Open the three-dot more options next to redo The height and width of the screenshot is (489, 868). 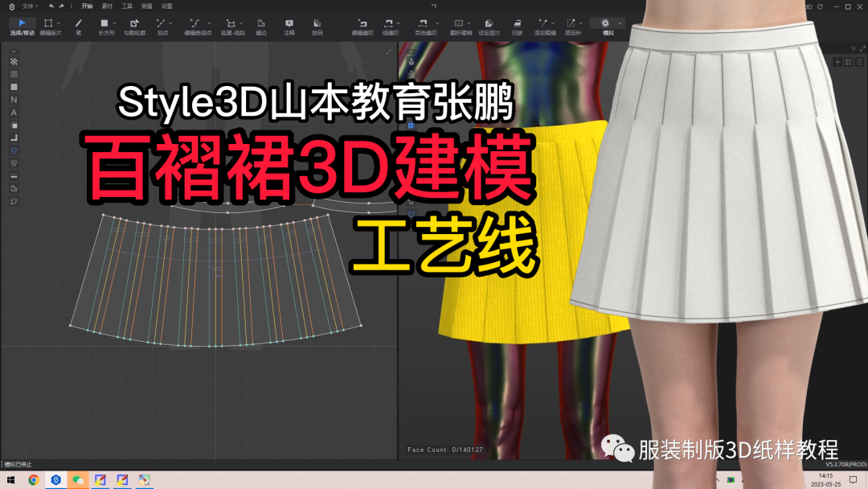click(72, 6)
